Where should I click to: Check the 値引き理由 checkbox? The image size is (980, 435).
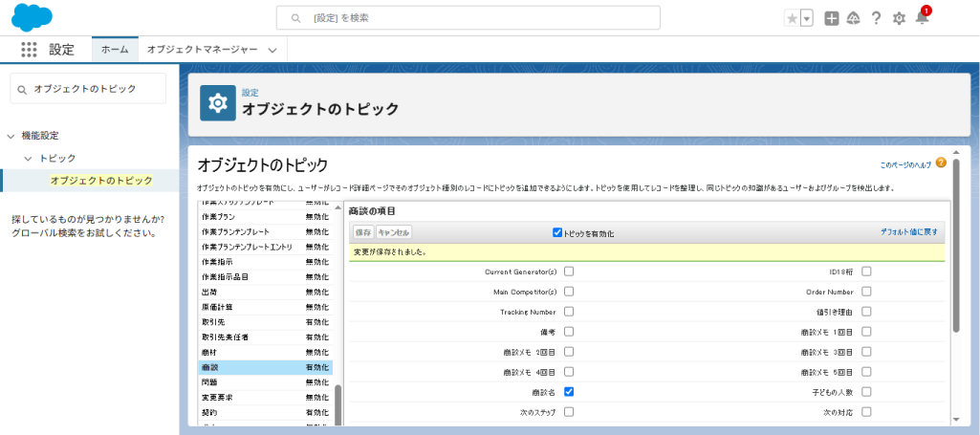(x=866, y=312)
